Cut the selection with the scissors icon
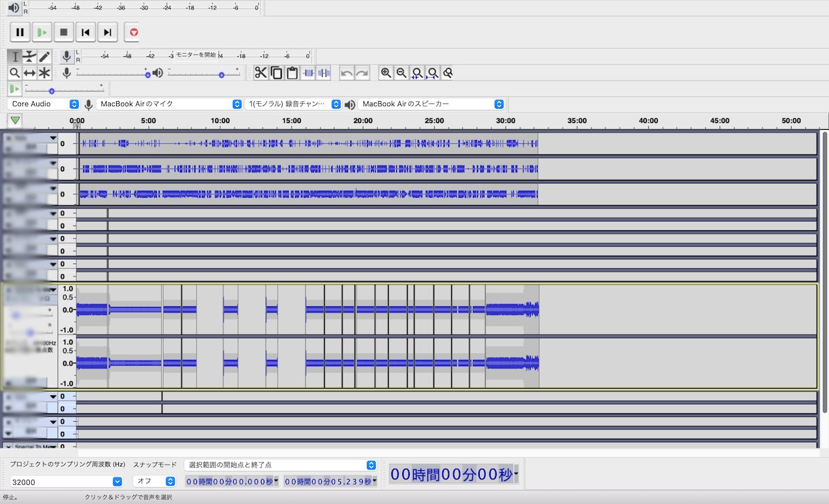829x504 pixels. pos(261,73)
